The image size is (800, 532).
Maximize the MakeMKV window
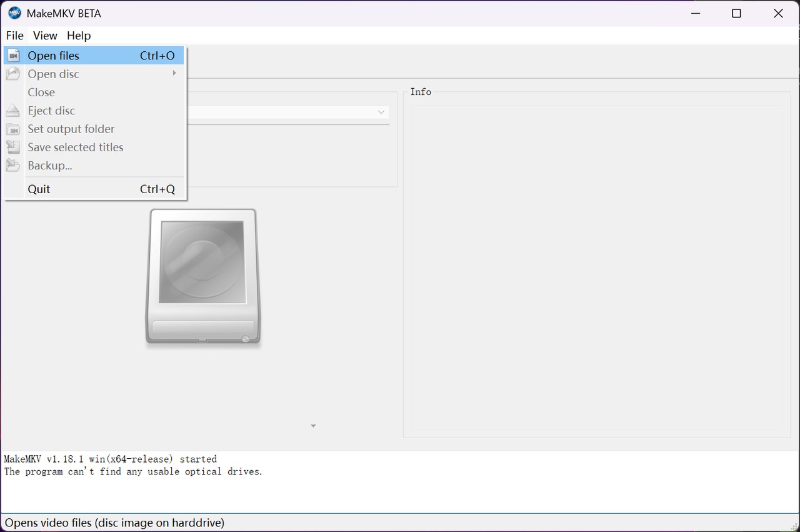(x=736, y=13)
